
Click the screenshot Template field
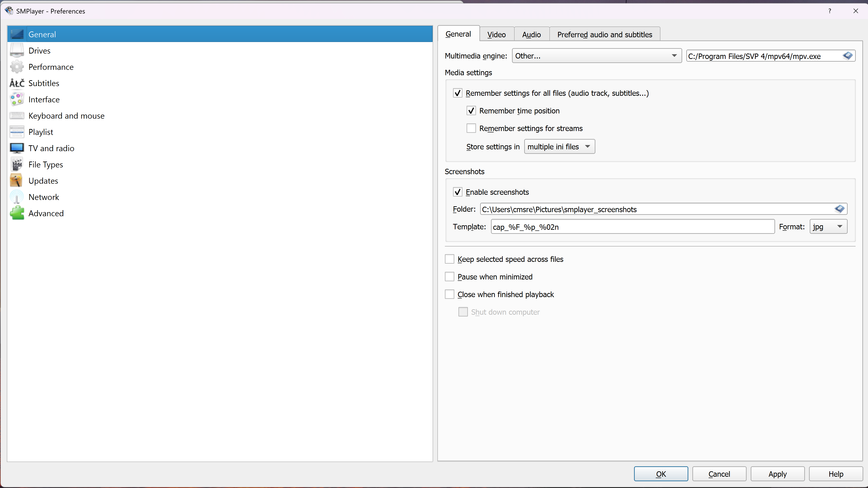pyautogui.click(x=632, y=227)
